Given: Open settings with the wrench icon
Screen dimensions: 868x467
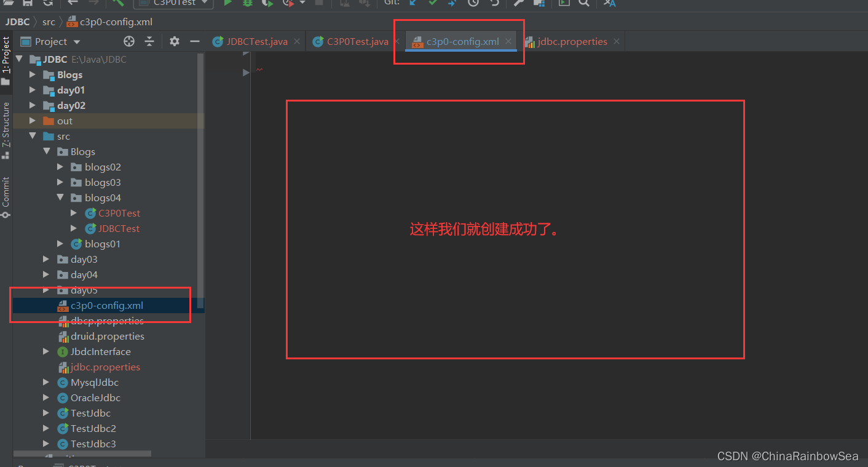Looking at the screenshot, I should click(519, 2).
